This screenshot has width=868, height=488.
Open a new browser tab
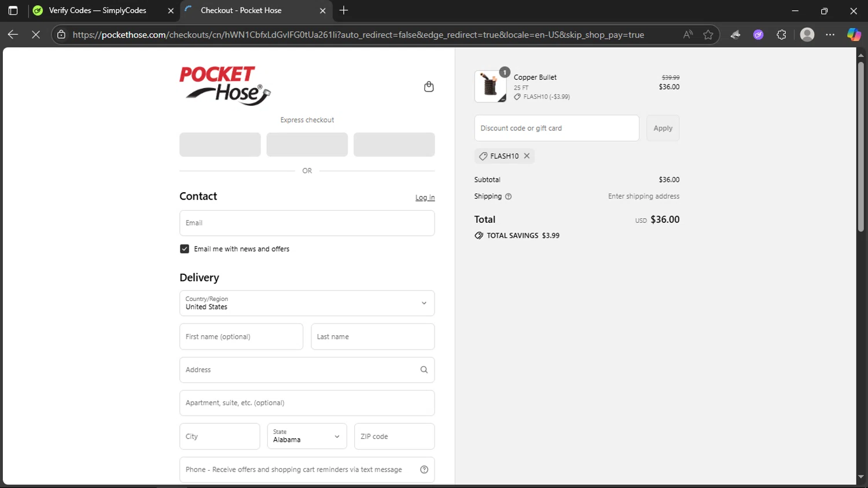pos(344,10)
